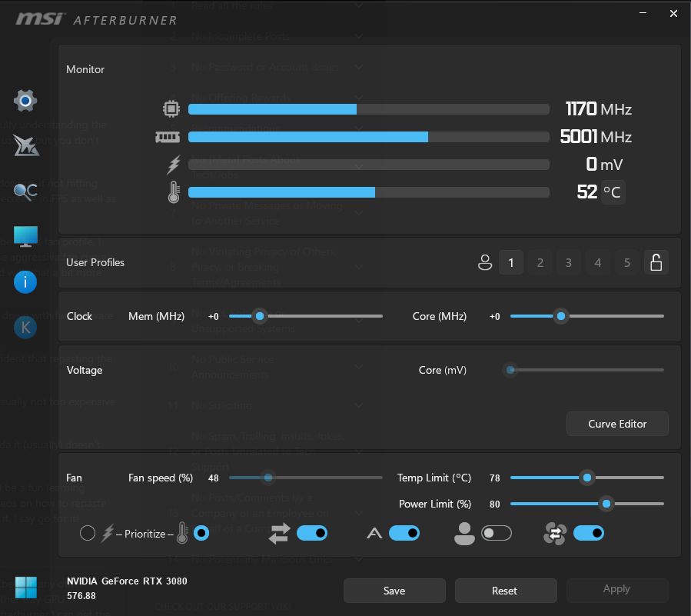Select the prioritize temperature radio button
Image resolution: width=691 pixels, height=616 pixels.
[201, 533]
